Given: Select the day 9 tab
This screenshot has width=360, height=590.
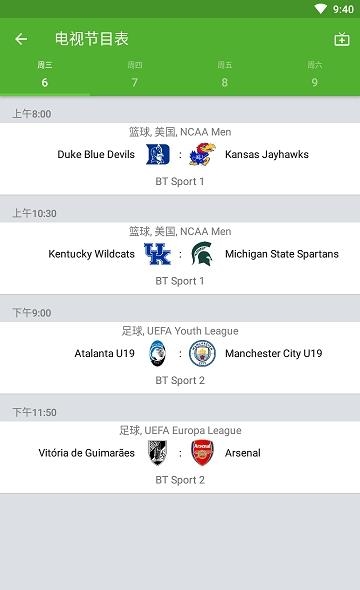Looking at the screenshot, I should pos(315,75).
